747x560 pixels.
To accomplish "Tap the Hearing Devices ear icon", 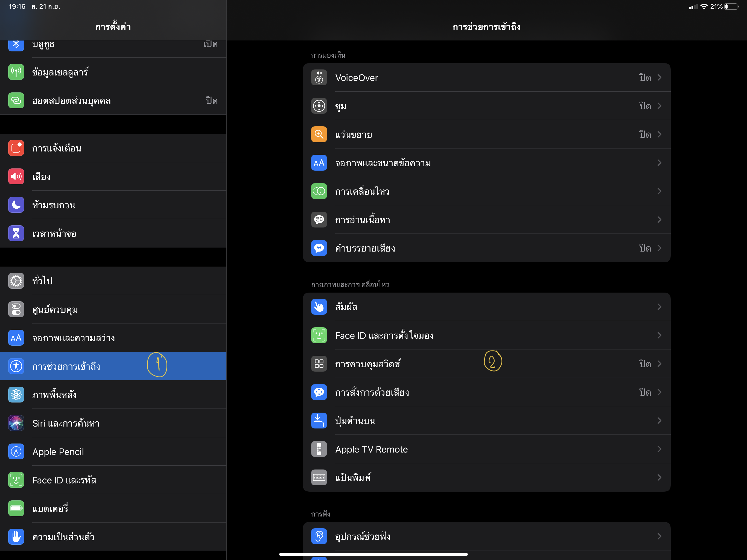I will (319, 536).
